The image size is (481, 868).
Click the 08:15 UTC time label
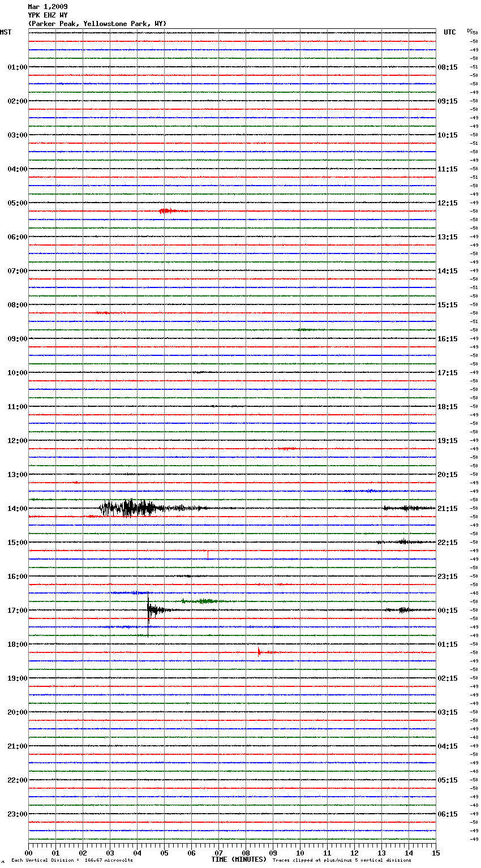coord(448,67)
